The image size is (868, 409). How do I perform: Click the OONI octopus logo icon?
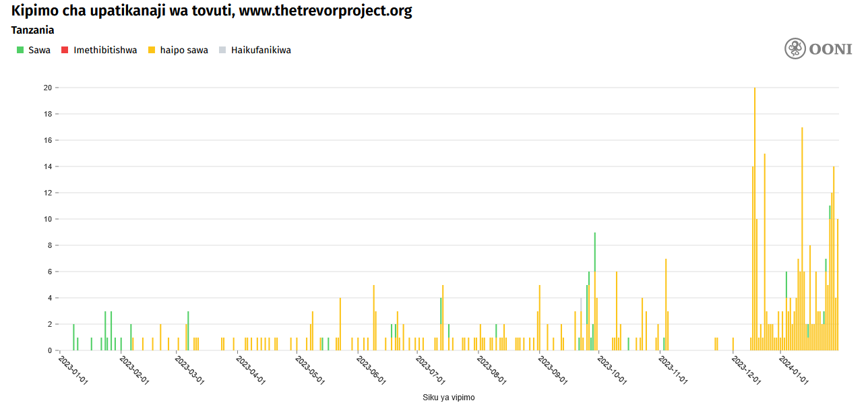[795, 49]
